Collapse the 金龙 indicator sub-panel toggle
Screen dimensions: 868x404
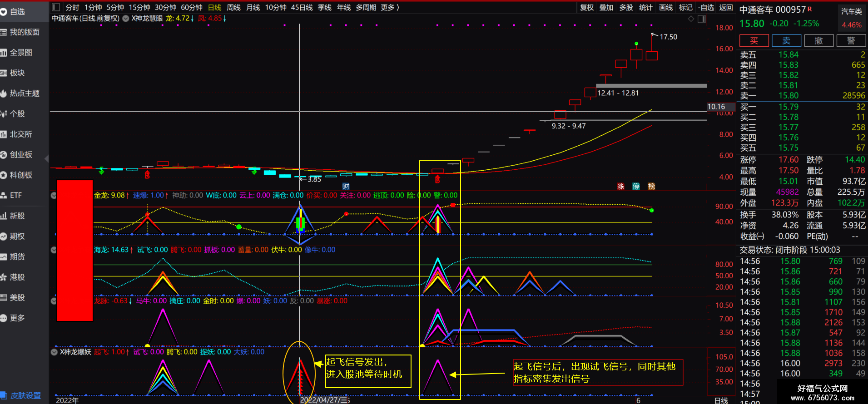pos(53,196)
